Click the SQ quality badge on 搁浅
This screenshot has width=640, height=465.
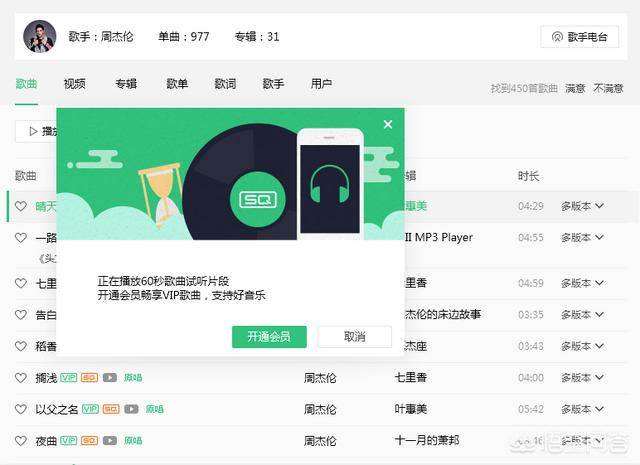tap(89, 378)
